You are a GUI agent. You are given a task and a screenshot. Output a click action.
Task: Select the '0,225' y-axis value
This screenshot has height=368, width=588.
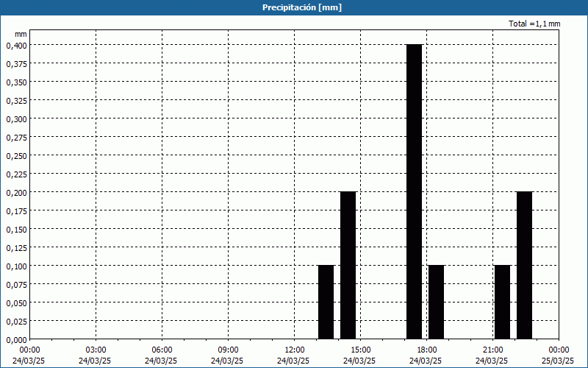16,174
